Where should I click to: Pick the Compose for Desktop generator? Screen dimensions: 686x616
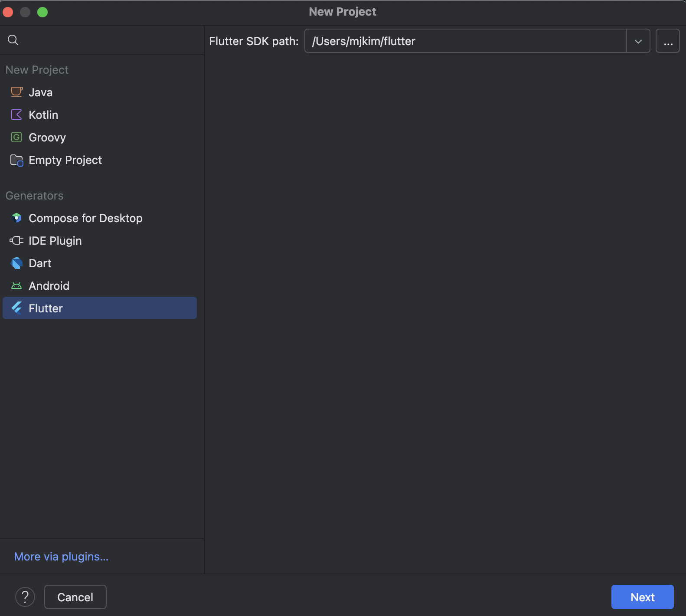[100, 218]
